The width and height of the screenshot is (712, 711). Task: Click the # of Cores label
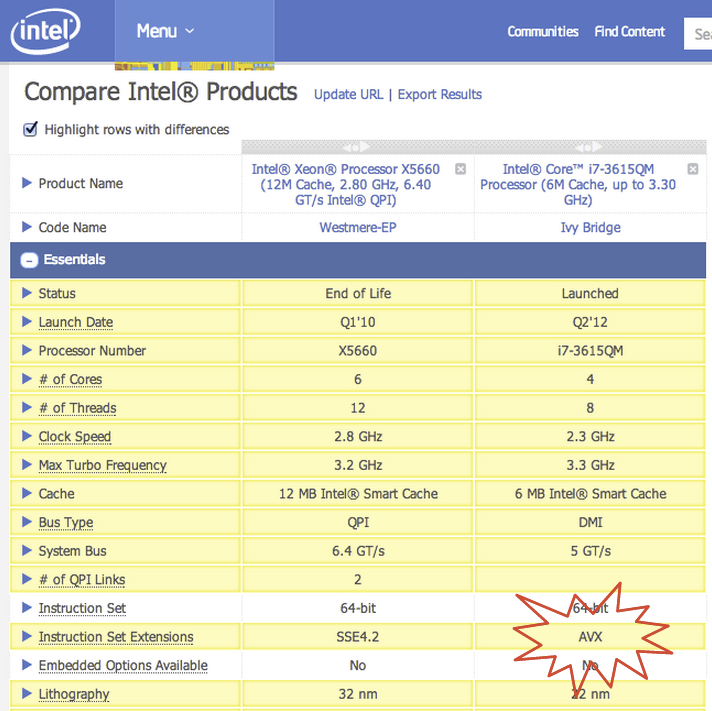click(x=70, y=379)
